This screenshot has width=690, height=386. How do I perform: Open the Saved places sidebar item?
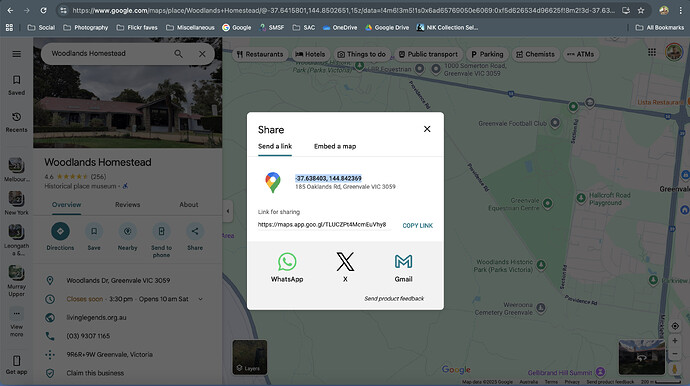[x=16, y=85]
